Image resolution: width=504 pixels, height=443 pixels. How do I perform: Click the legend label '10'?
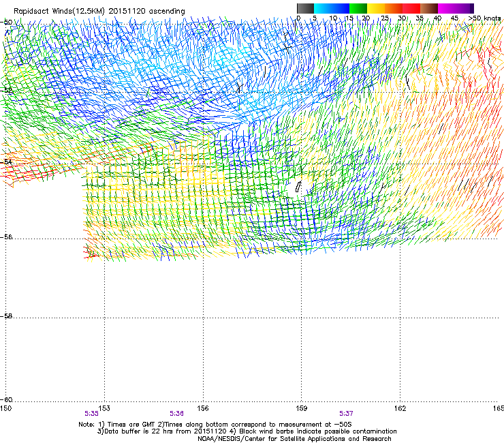333,18
